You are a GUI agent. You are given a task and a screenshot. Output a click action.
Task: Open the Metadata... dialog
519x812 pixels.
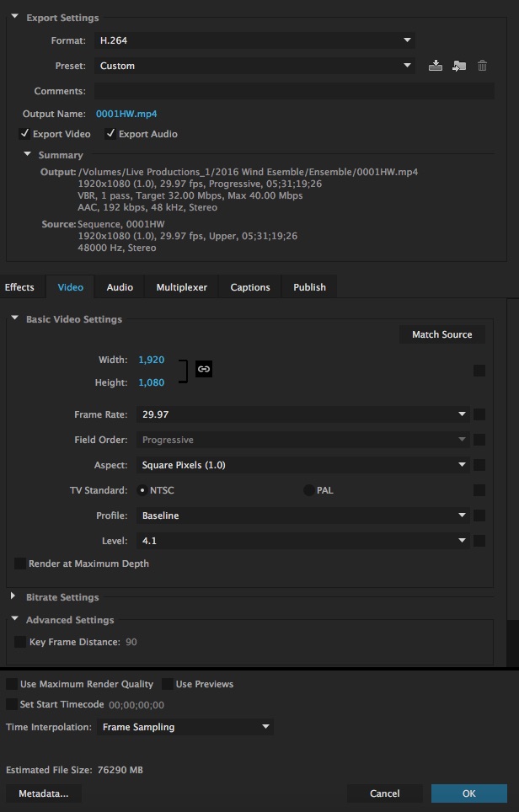pos(44,793)
